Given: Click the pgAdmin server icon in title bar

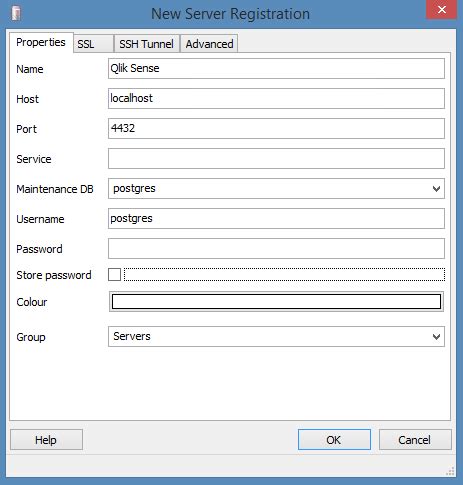Looking at the screenshot, I should (16, 13).
